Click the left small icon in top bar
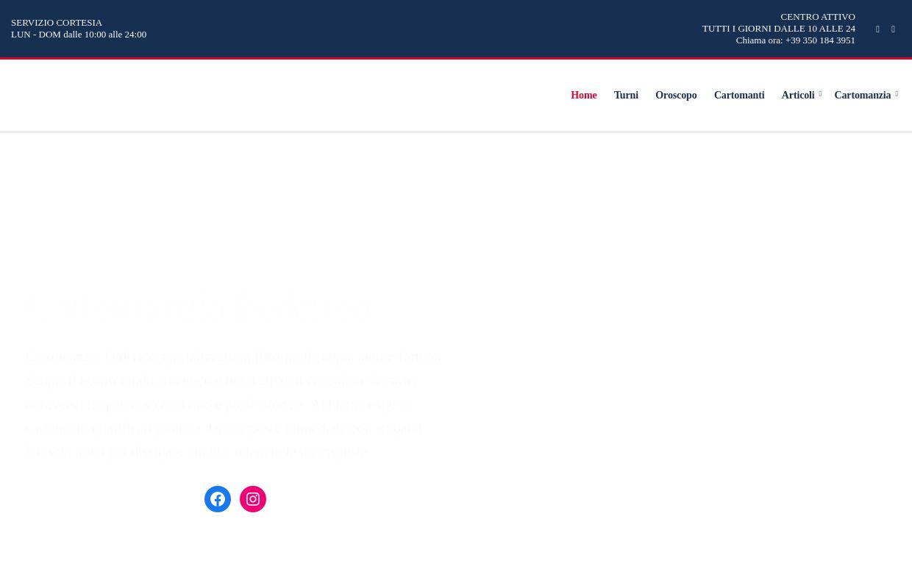This screenshot has width=912, height=588. 877,29
